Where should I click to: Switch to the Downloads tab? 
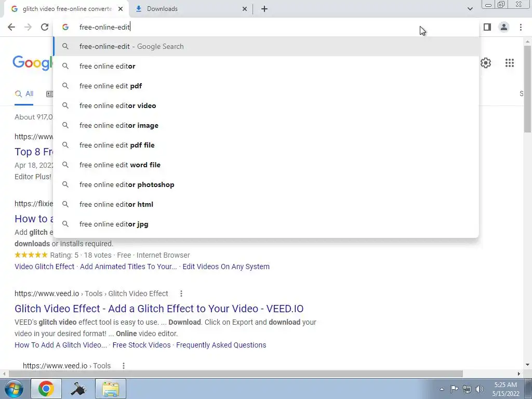tap(190, 9)
